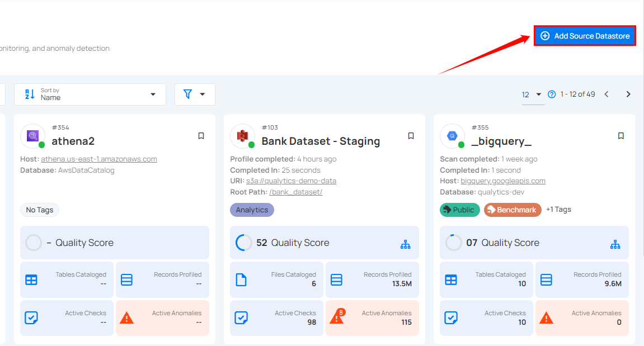The width and height of the screenshot is (644, 346).
Task: Select the Benchmark tag on _bigquery_ card
Action: (x=513, y=210)
